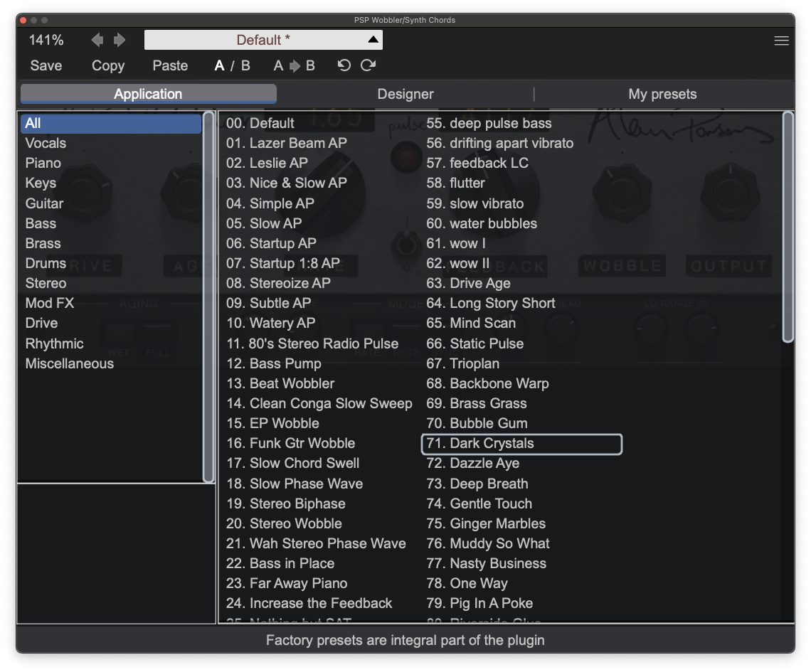Load preset 24. Increase the Feedback
Image resolution: width=811 pixels, height=672 pixels.
[x=309, y=603]
